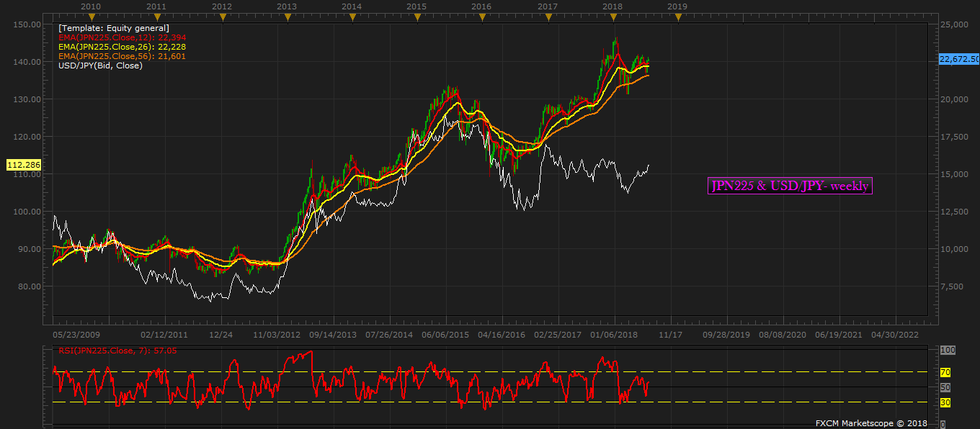Click the 02/25/2017 date label
The width and height of the screenshot is (980, 429).
pos(558,335)
